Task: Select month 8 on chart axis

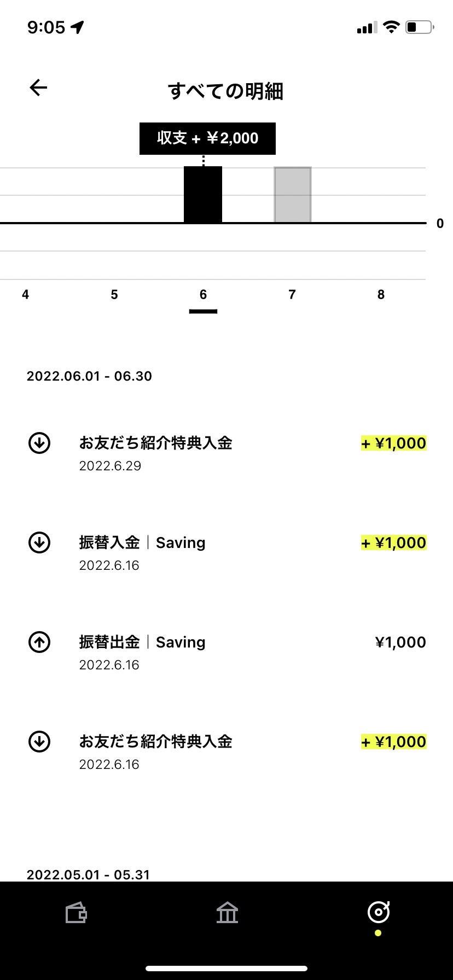Action: click(x=381, y=295)
